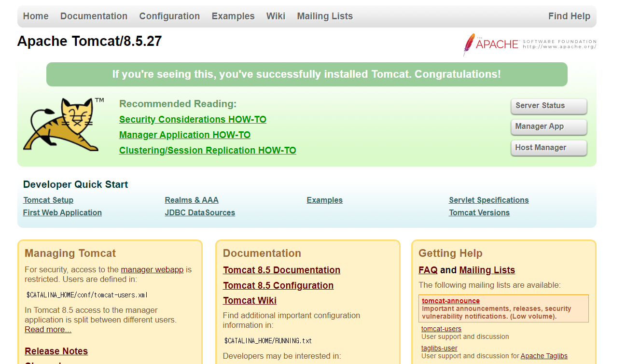This screenshot has width=626, height=364.
Task: Open the JDBC DataSources link
Action: (x=200, y=212)
